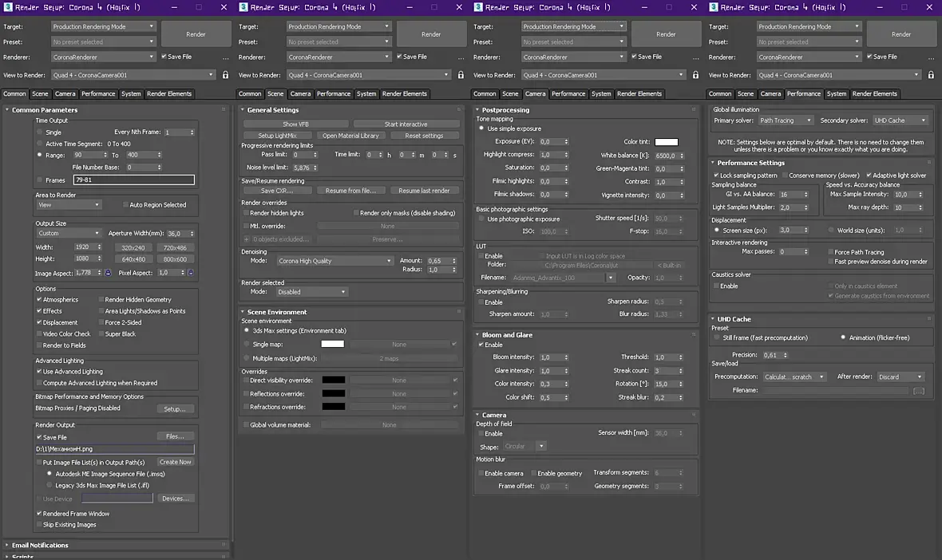Switch to Render Elements tab in Common-tab window

(x=169, y=94)
